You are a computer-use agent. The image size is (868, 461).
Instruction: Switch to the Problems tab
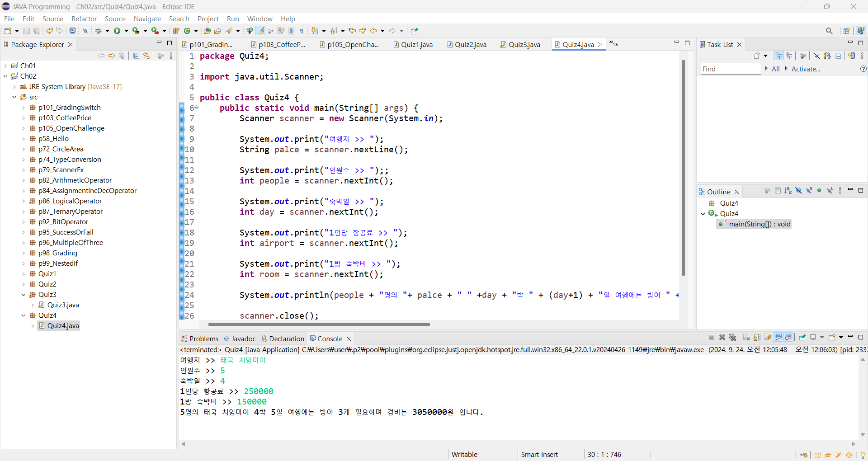tap(199, 339)
